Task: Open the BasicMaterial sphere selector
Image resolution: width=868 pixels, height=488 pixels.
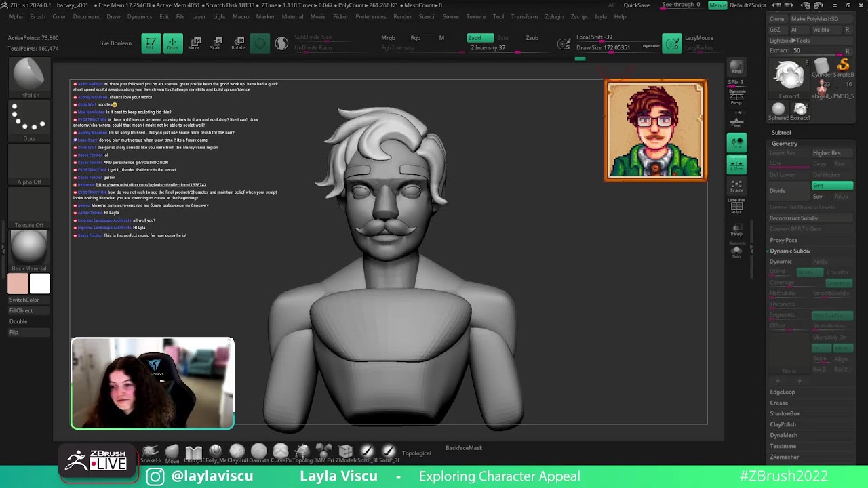Action: pyautogui.click(x=29, y=249)
